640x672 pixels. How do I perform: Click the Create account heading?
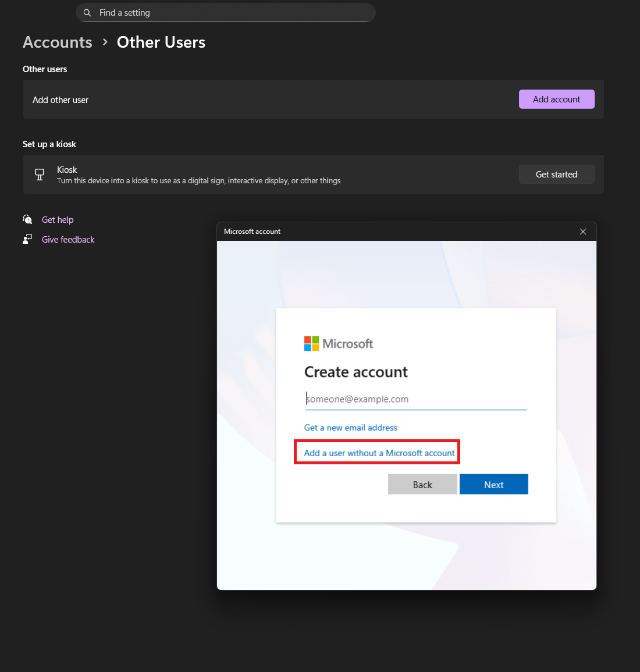pyautogui.click(x=356, y=372)
